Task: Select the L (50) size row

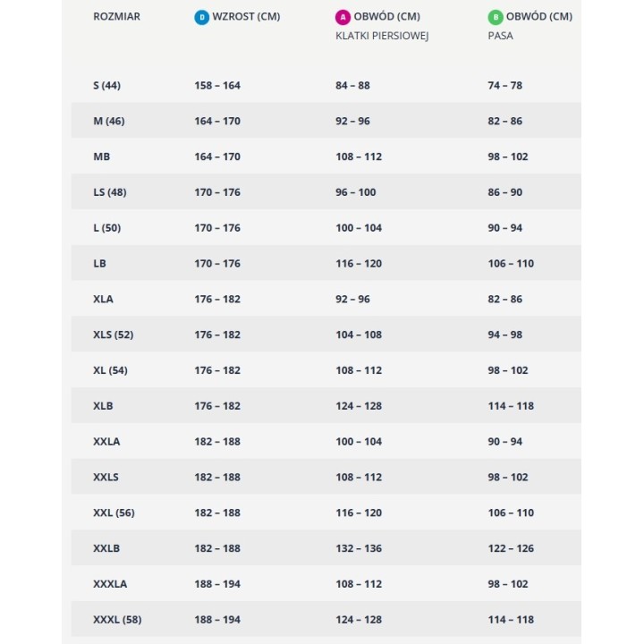Action: (326, 227)
